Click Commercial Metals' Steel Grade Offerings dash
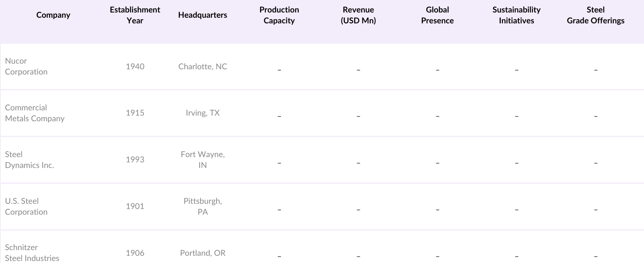 tap(596, 117)
